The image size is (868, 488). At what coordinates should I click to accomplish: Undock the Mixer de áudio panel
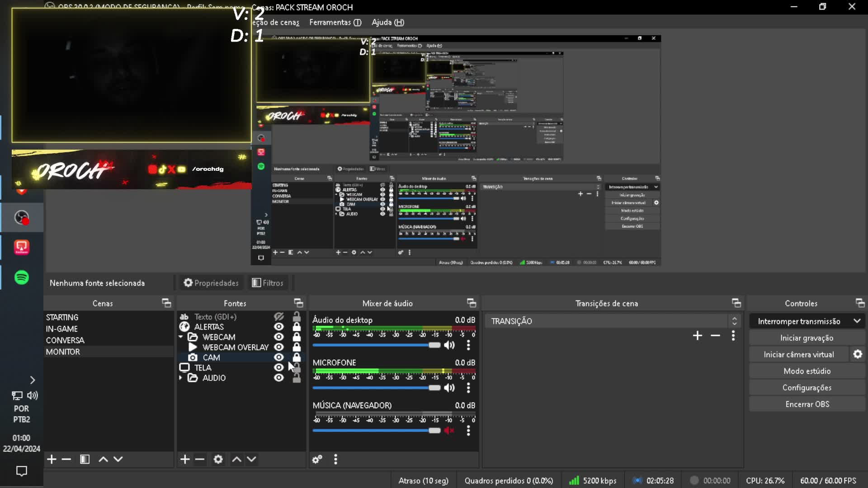click(472, 303)
